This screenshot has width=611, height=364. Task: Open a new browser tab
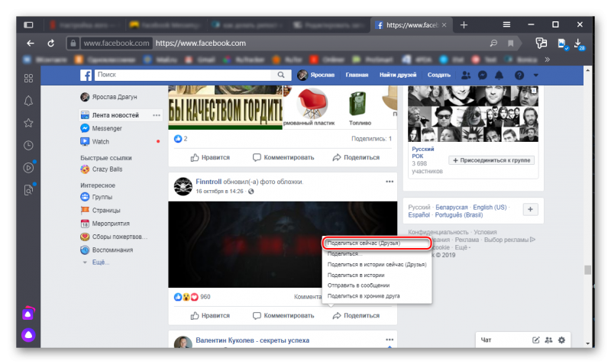pyautogui.click(x=464, y=25)
